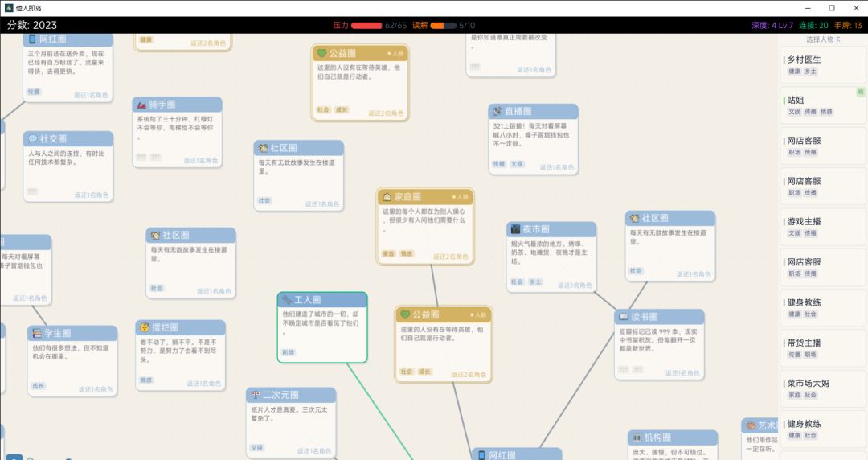The height and width of the screenshot is (460, 868).
Task: Select the 读书圈 card description
Action: pyautogui.click(x=658, y=339)
